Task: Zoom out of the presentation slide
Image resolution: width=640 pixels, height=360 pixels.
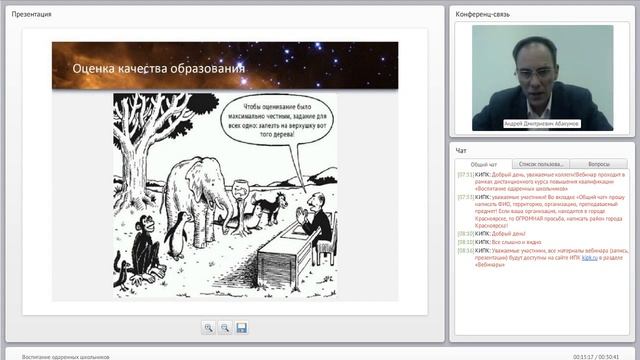Action: [x=225, y=328]
